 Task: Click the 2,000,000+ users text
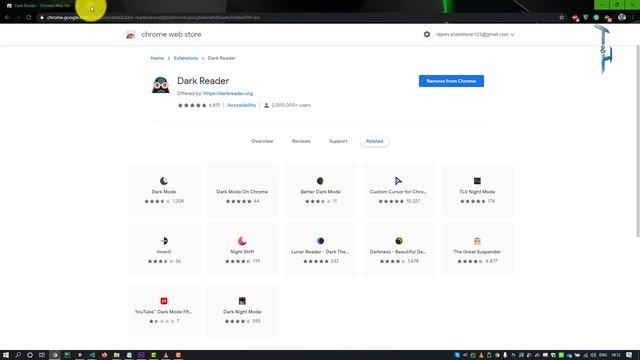pos(291,105)
